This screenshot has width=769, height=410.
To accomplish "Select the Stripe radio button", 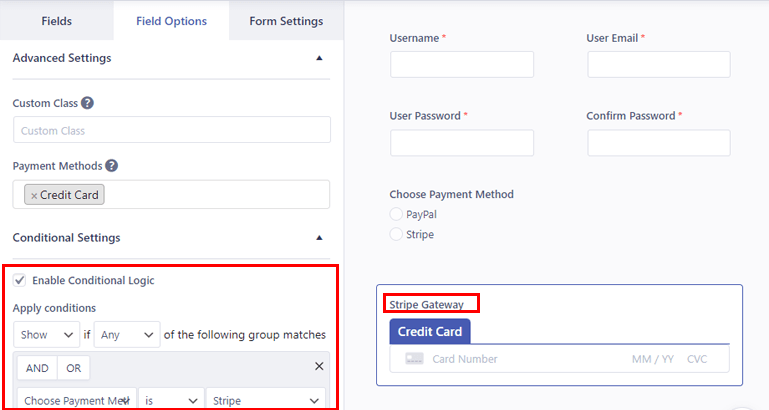I will [x=397, y=235].
